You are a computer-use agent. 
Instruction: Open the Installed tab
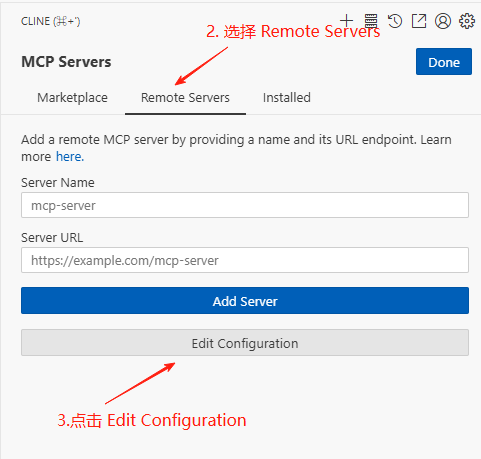point(287,98)
